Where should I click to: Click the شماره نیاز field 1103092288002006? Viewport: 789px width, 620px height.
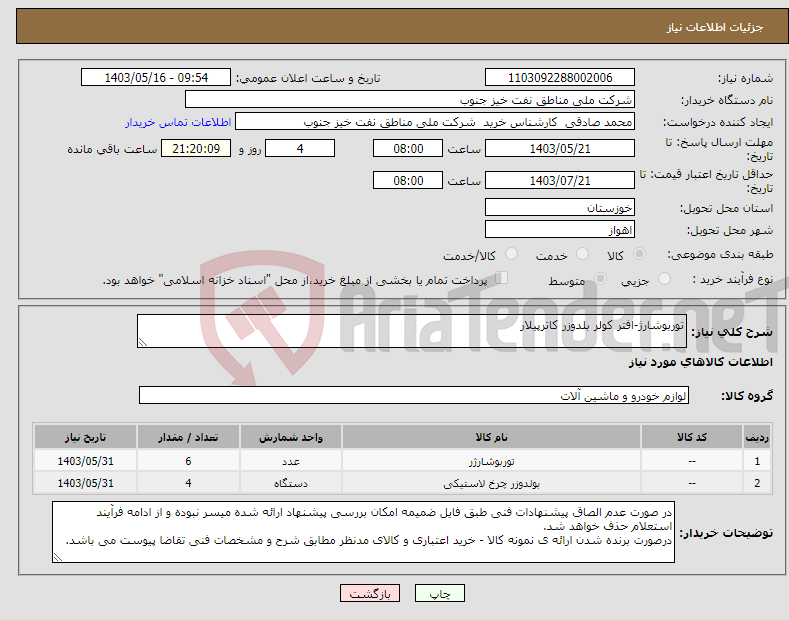[x=560, y=78]
